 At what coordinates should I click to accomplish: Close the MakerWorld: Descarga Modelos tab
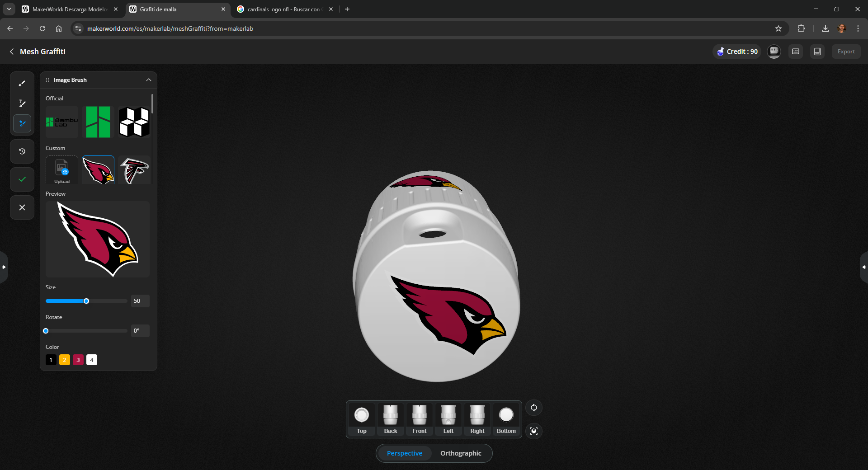pos(116,9)
